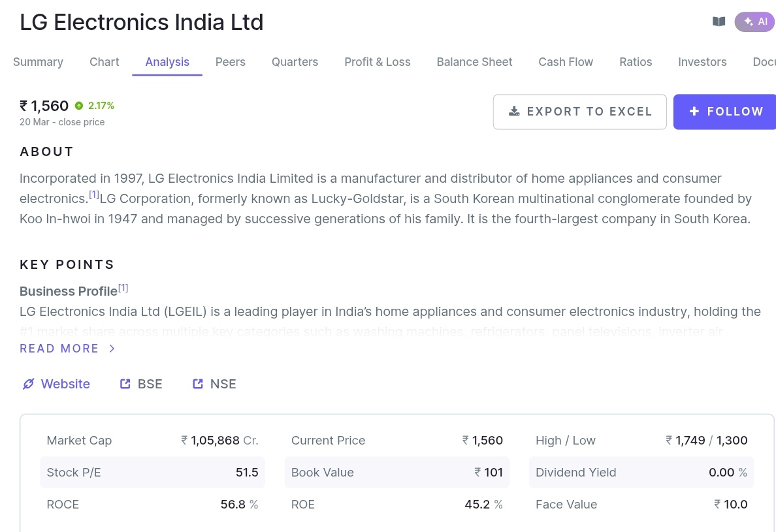Switch to the Summary tab
Viewport: 776px width, 532px height.
point(38,62)
